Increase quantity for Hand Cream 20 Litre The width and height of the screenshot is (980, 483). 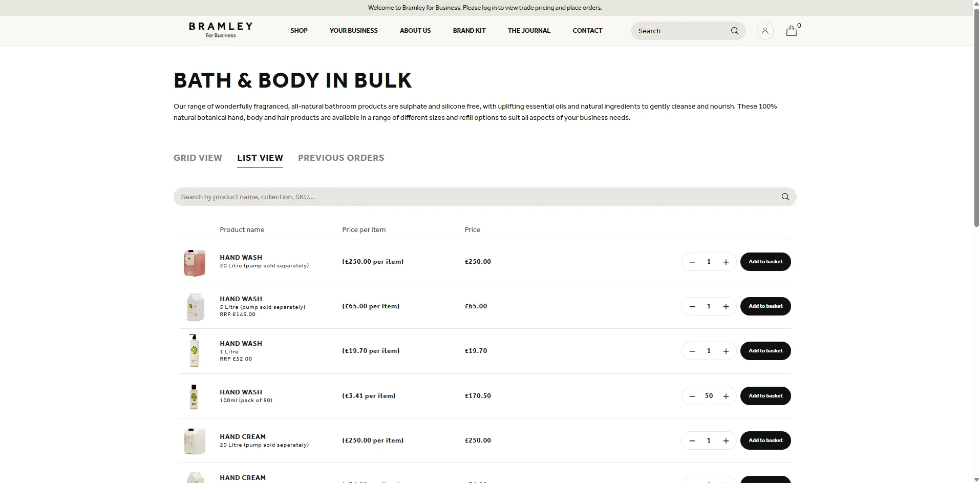726,440
